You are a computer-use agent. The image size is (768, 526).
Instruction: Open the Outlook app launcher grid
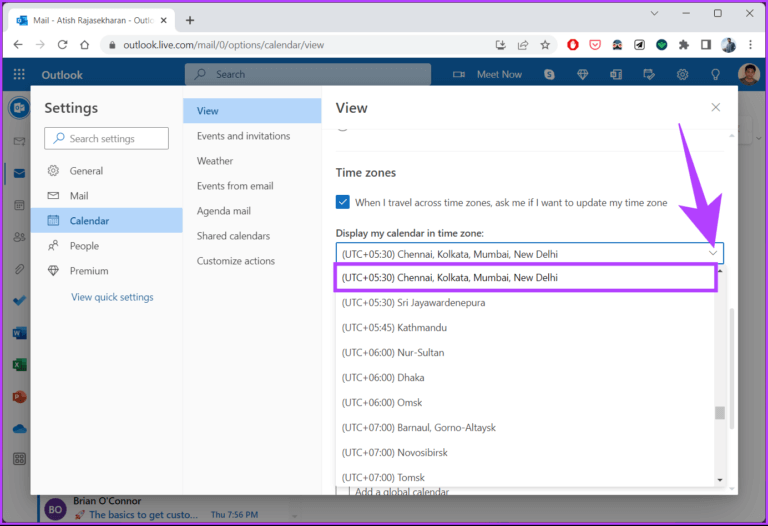19,74
